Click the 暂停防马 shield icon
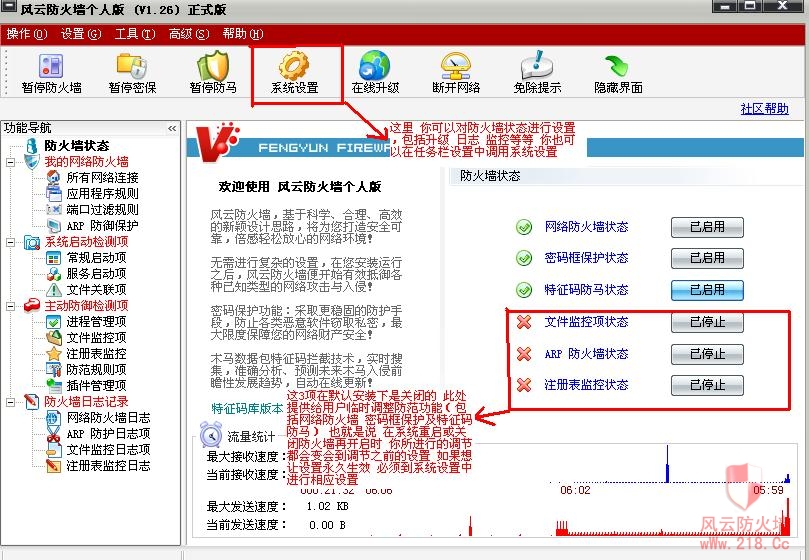809x560 pixels. (213, 66)
